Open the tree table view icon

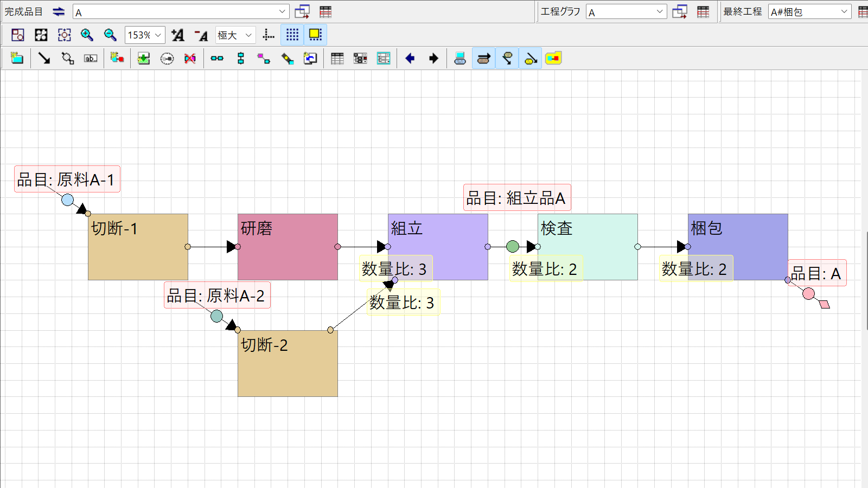point(360,58)
